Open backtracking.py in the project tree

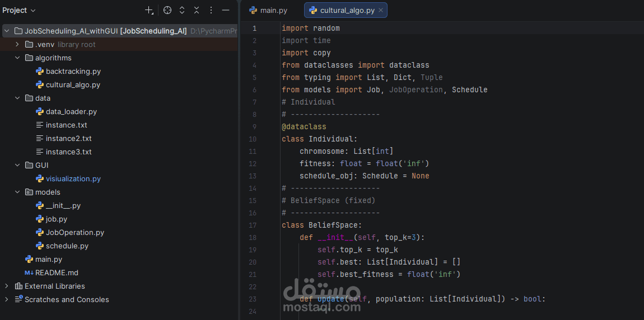click(73, 72)
